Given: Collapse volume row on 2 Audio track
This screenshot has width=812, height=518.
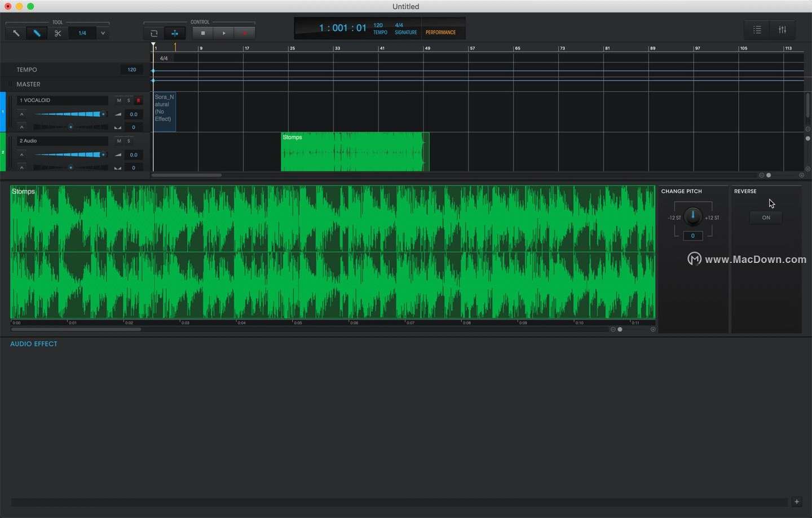Looking at the screenshot, I should tap(22, 155).
